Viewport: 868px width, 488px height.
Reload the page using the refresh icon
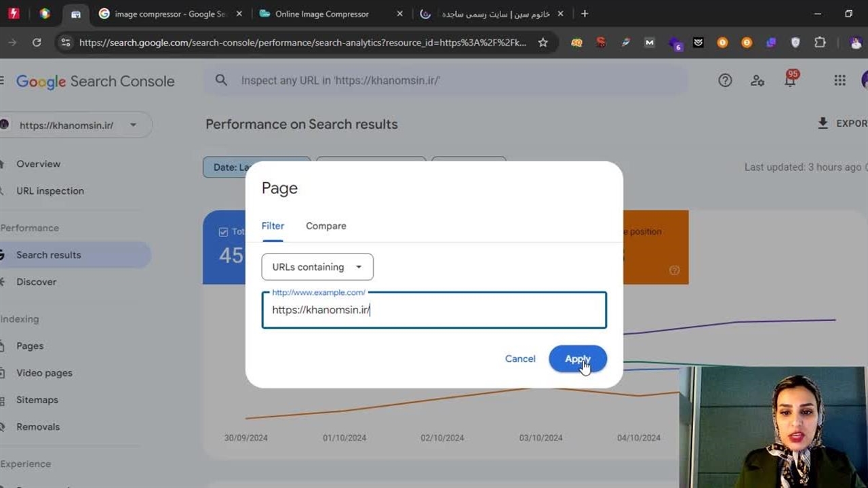coord(37,43)
